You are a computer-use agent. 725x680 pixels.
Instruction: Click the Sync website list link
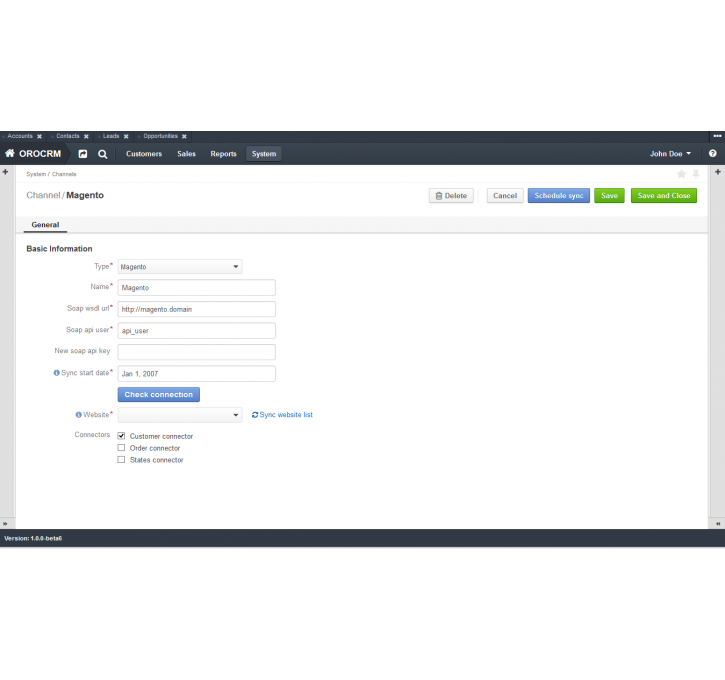point(282,415)
